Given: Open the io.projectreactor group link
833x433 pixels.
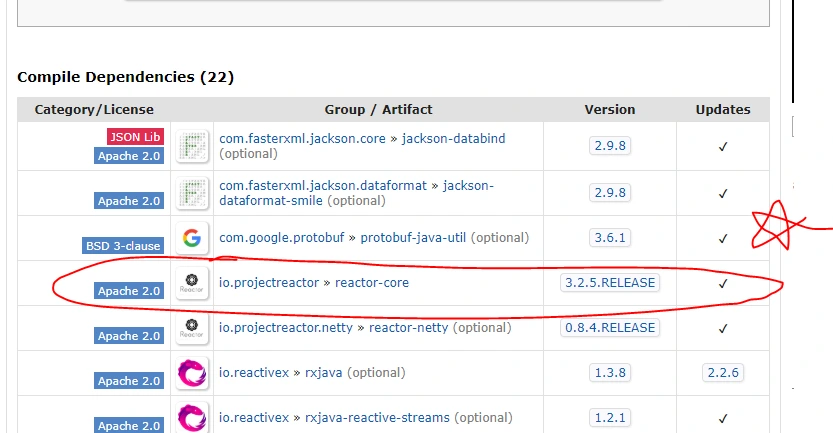Looking at the screenshot, I should [269, 283].
